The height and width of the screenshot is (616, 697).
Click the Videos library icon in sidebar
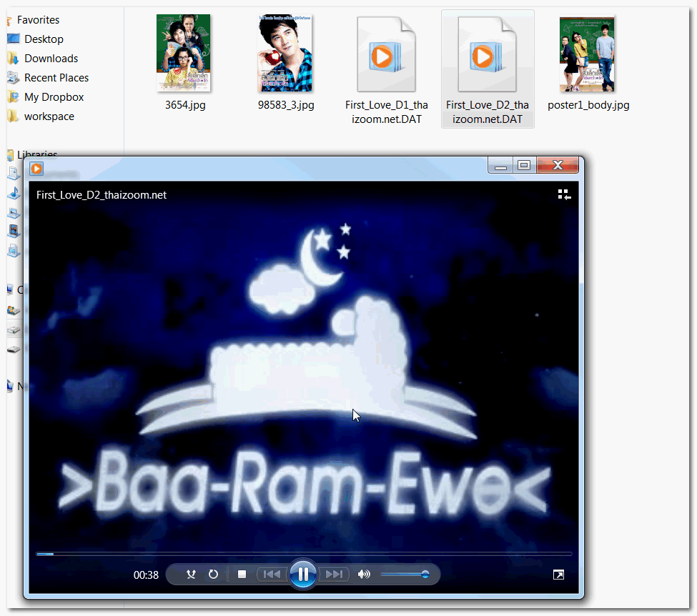click(x=14, y=231)
